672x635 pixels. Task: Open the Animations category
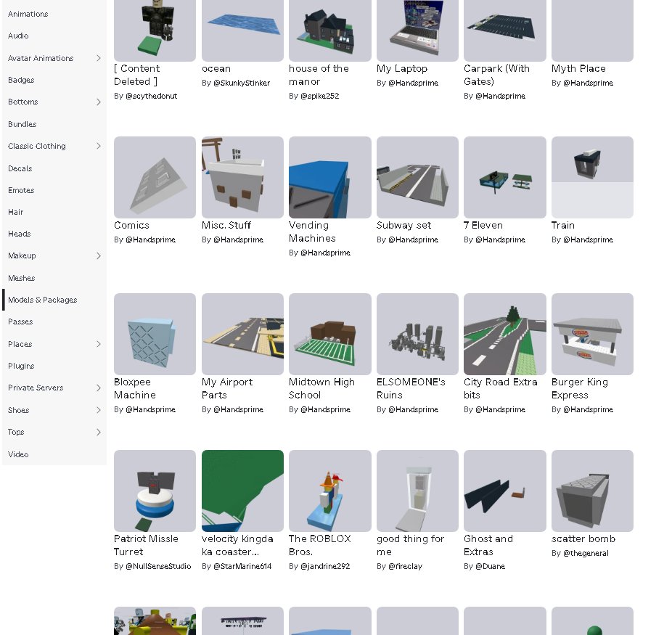(x=28, y=14)
